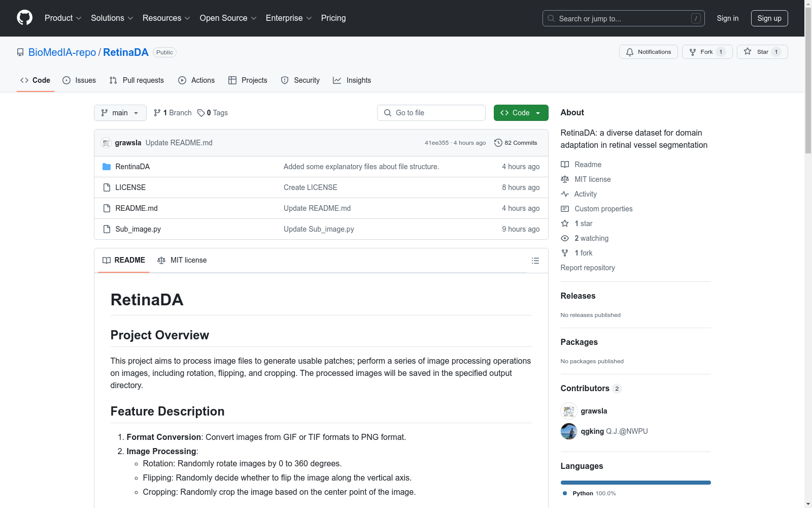Click the book icon beside Readme link

[565, 165]
